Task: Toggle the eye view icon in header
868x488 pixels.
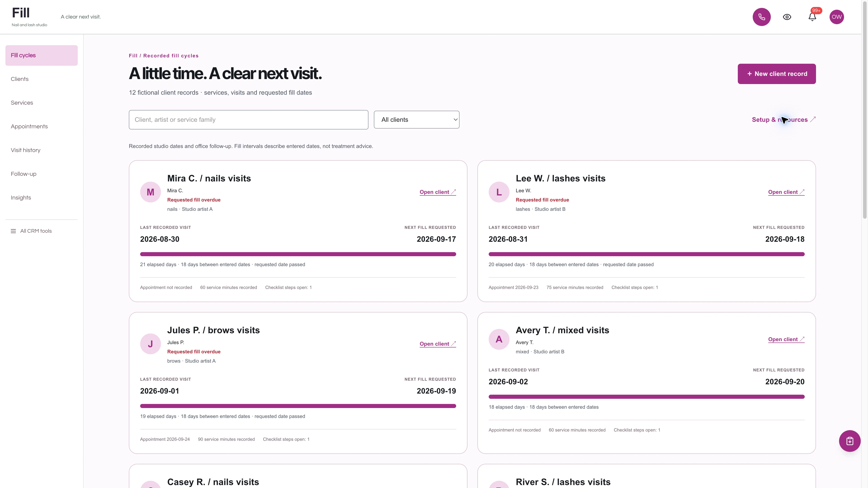Action: 787,17
